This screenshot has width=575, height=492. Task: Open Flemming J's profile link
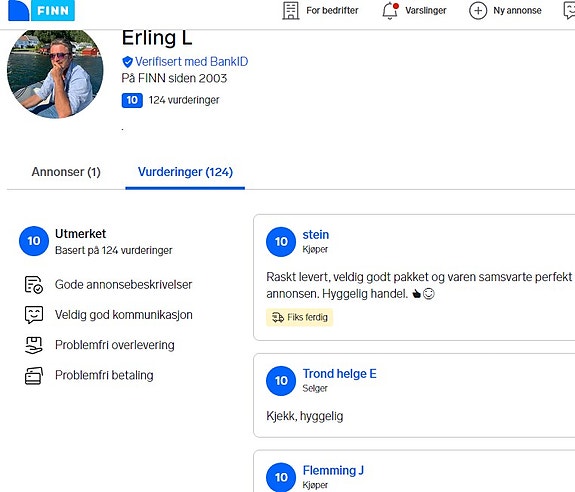tap(333, 470)
